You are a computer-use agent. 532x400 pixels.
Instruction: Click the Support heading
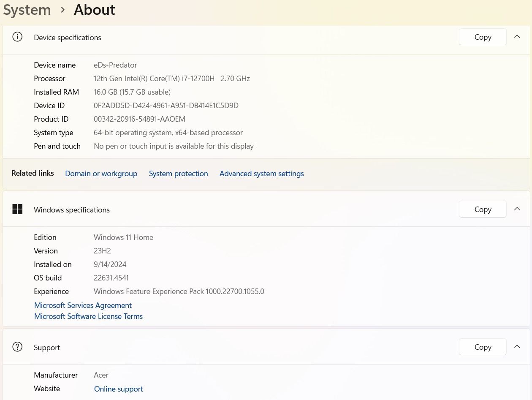pos(47,348)
